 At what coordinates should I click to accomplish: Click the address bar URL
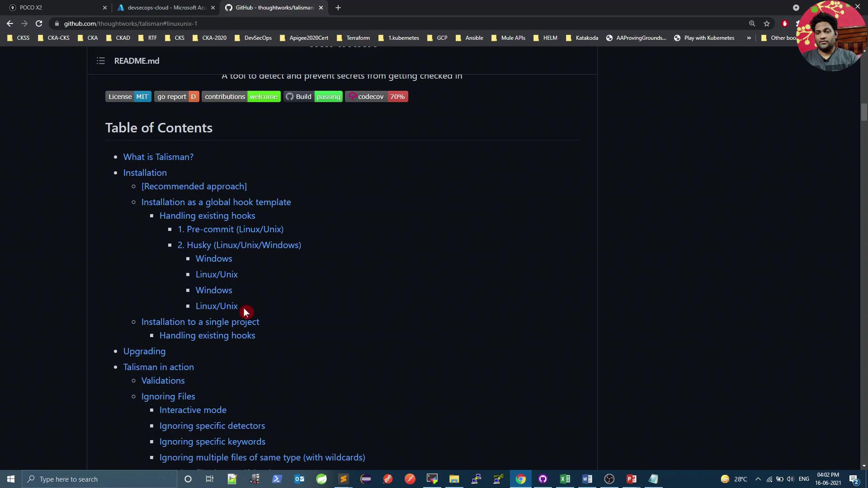[x=131, y=23]
